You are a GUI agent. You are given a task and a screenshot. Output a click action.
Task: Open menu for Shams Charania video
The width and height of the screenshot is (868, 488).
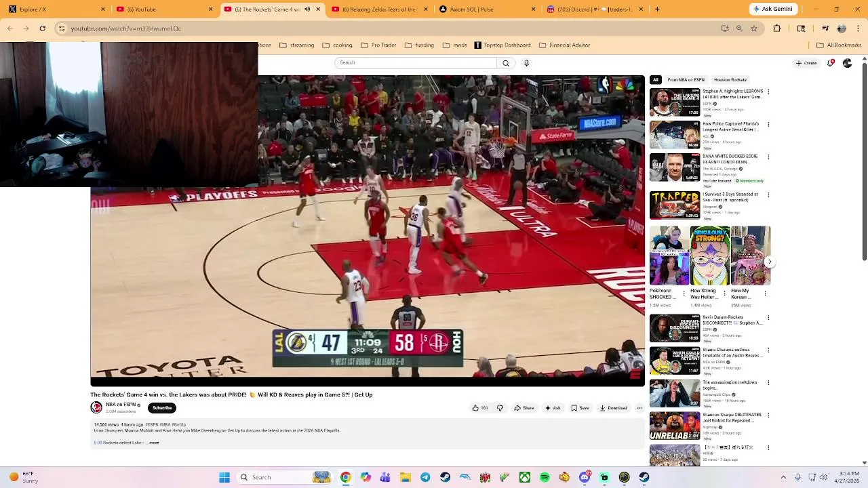[x=768, y=350]
